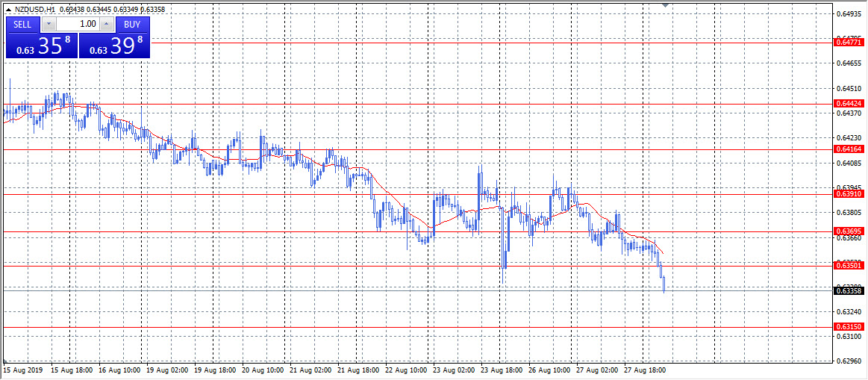Click the 0.63805 price scale value

pyautogui.click(x=848, y=213)
